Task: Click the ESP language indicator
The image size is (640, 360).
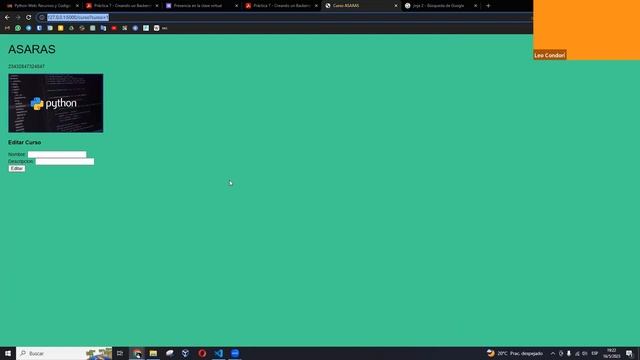Action: pyautogui.click(x=595, y=353)
